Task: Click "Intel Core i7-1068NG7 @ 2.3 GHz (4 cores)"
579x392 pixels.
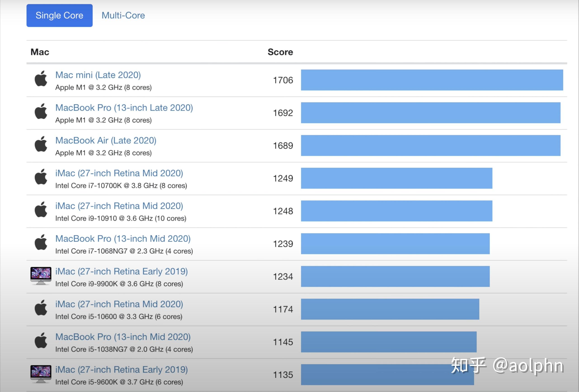Action: tap(124, 251)
